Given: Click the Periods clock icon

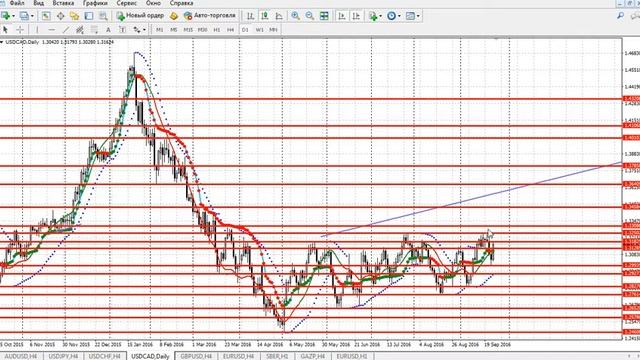Looking at the screenshot, I should (391, 16).
